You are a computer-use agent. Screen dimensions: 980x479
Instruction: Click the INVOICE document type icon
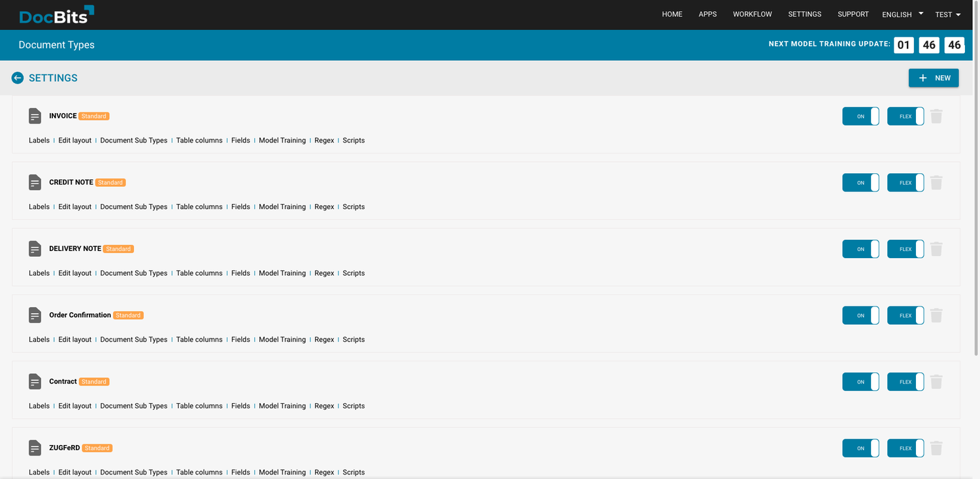(35, 116)
